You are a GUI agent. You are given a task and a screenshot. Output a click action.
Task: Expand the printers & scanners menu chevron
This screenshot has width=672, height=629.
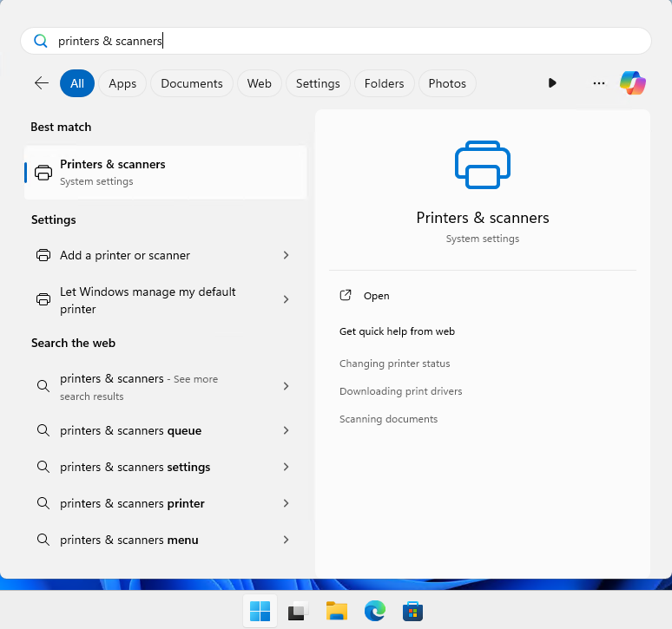(x=287, y=540)
